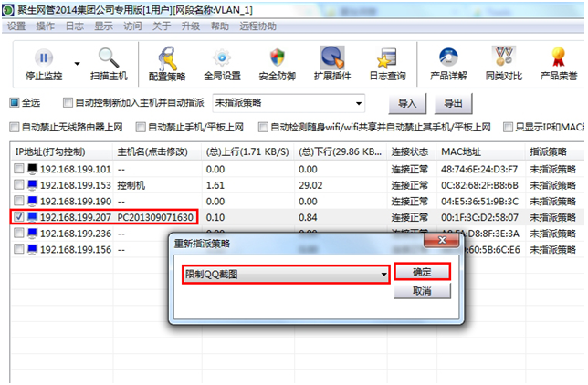Open the 远程协助 menu
588x385 pixels.
(x=260, y=26)
